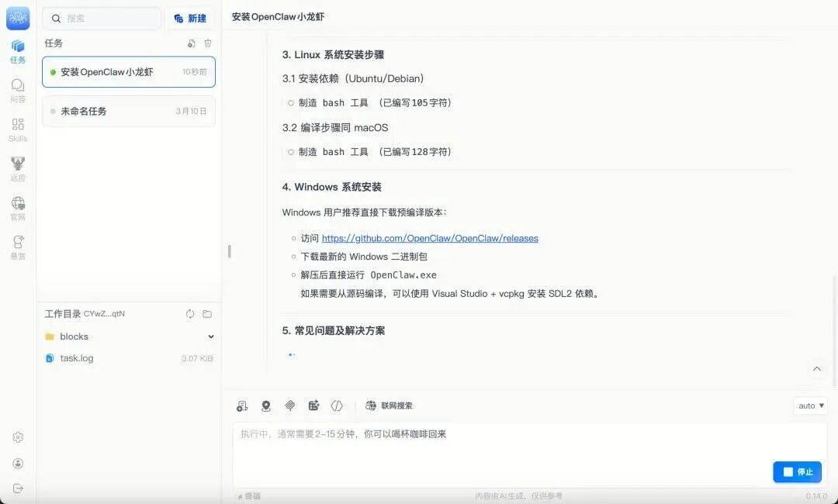The image size is (838, 504).
Task: Click the 新建 new task button
Action: click(x=189, y=18)
